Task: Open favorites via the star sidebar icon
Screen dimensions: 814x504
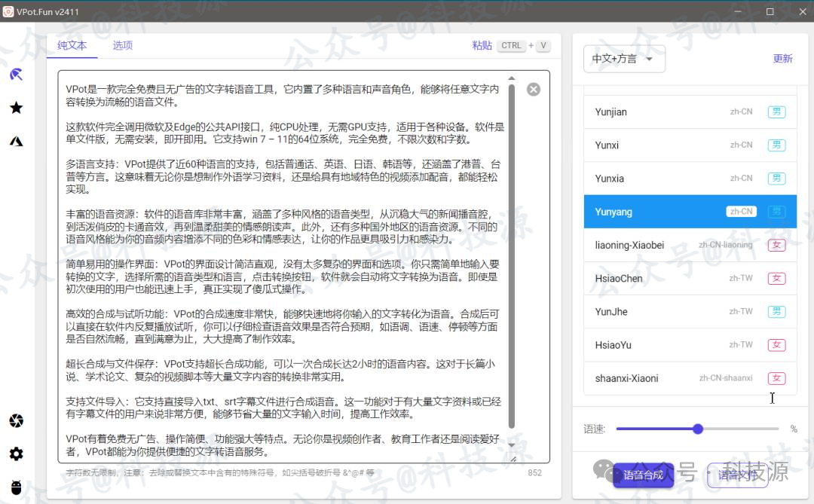Action: [16, 108]
